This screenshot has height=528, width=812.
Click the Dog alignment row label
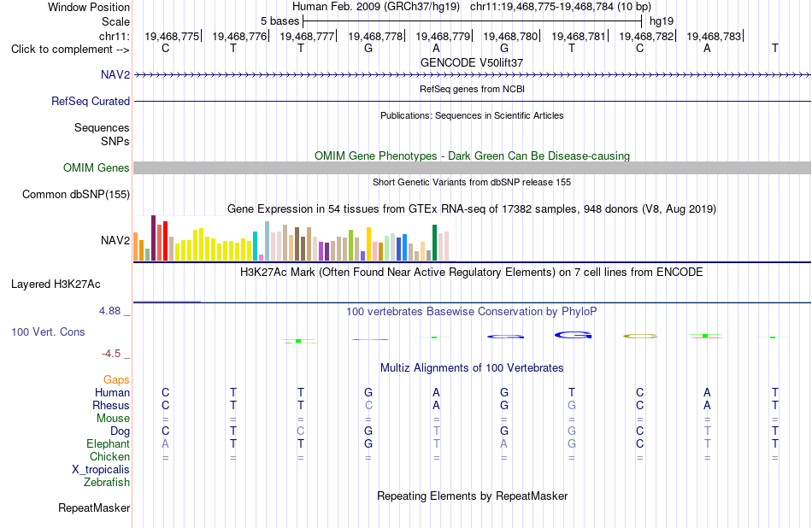pos(120,431)
